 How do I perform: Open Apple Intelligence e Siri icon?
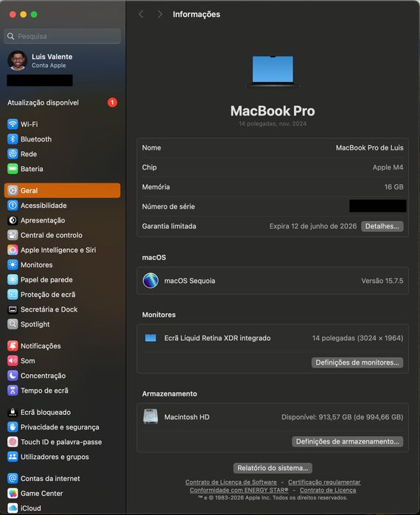click(13, 250)
